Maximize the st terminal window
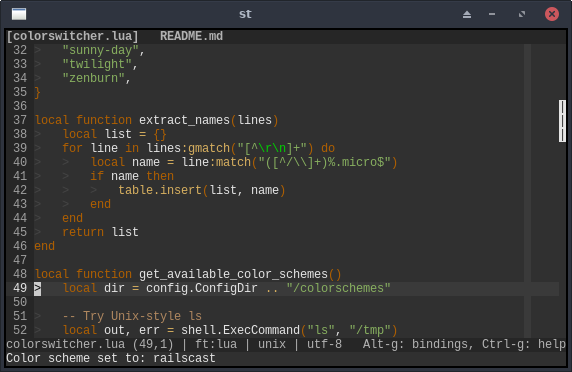This screenshot has width=572, height=372. [x=522, y=14]
